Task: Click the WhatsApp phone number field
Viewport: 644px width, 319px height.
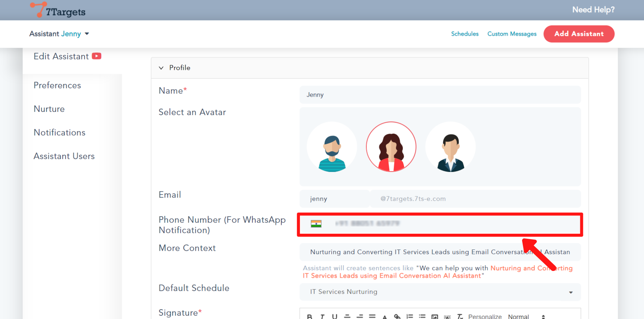Action: 440,225
